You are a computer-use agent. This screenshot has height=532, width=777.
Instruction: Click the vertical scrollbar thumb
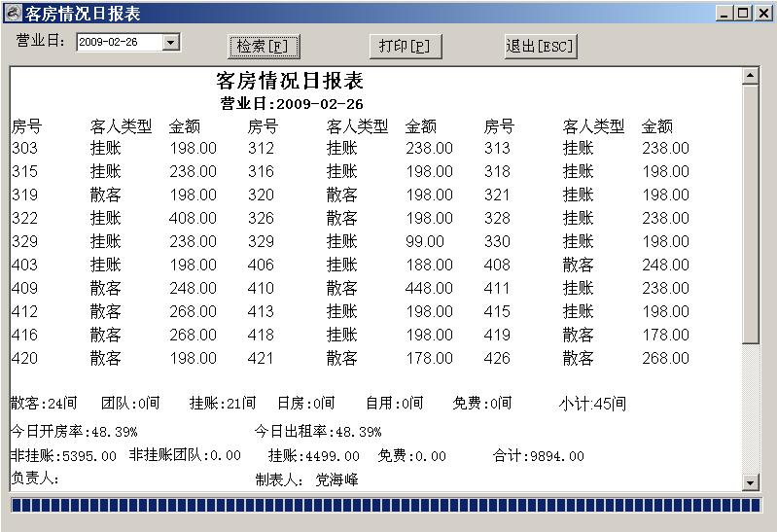(x=750, y=214)
